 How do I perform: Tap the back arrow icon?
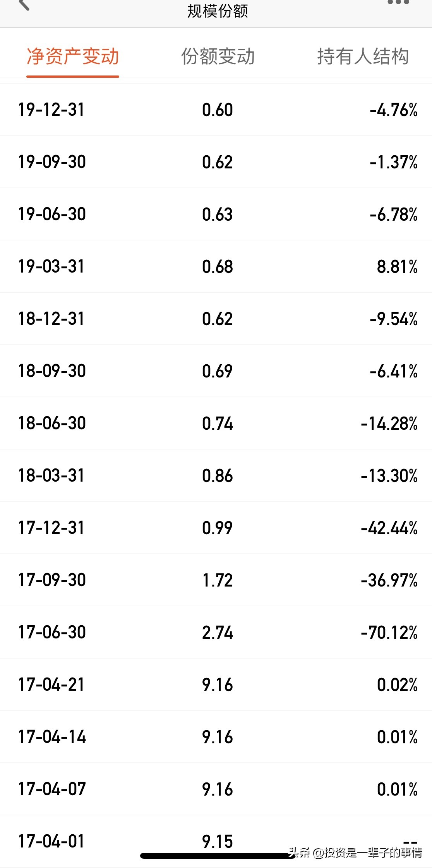click(x=24, y=5)
